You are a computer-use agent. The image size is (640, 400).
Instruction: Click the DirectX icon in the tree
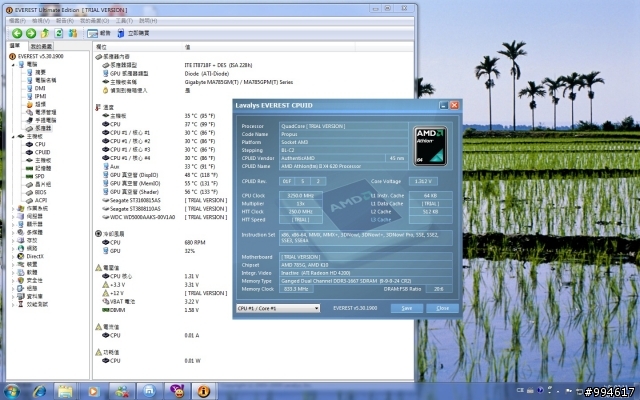[21, 256]
